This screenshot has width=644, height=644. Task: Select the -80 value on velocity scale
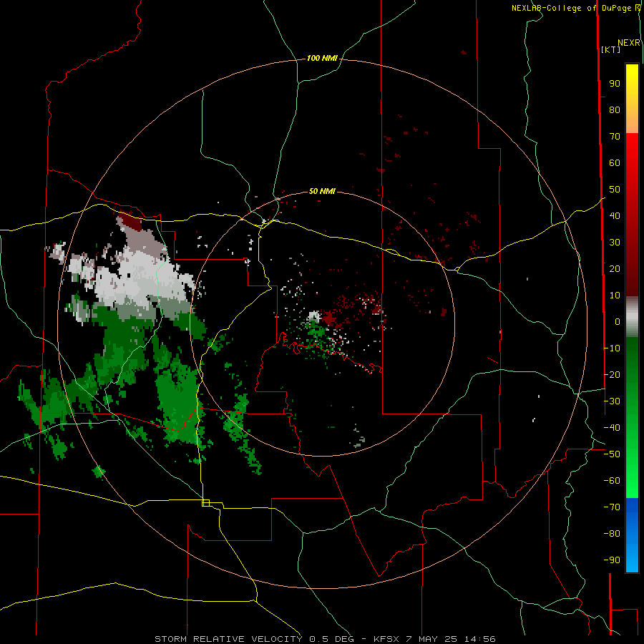click(612, 534)
